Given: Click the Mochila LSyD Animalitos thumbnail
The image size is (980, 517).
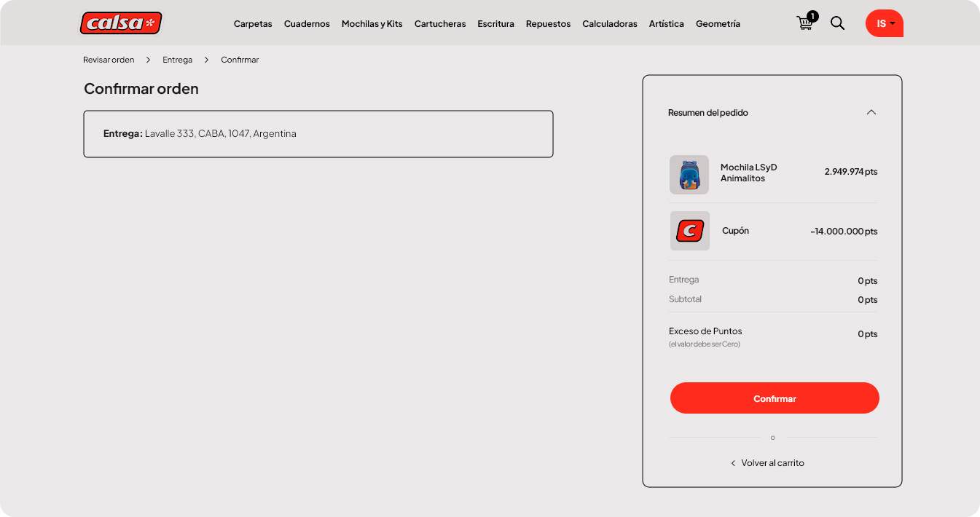Looking at the screenshot, I should point(689,175).
